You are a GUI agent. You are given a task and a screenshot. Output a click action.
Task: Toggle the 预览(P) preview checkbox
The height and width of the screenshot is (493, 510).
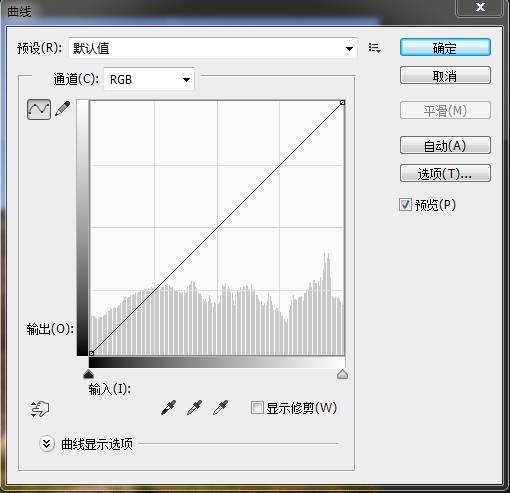(405, 204)
